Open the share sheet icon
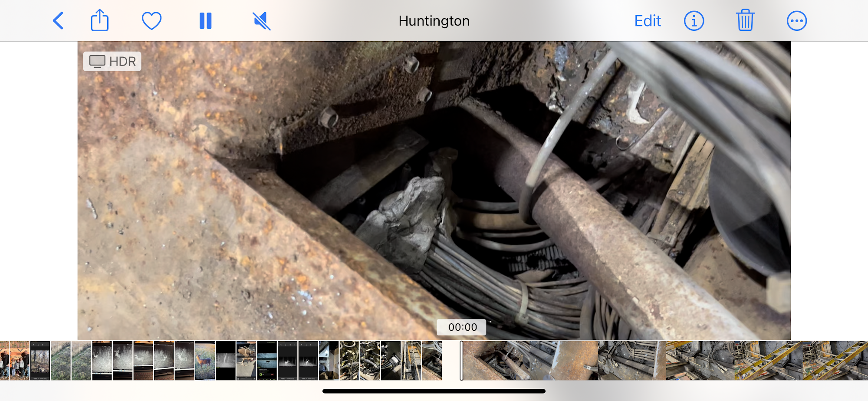This screenshot has width=868, height=401. 99,20
